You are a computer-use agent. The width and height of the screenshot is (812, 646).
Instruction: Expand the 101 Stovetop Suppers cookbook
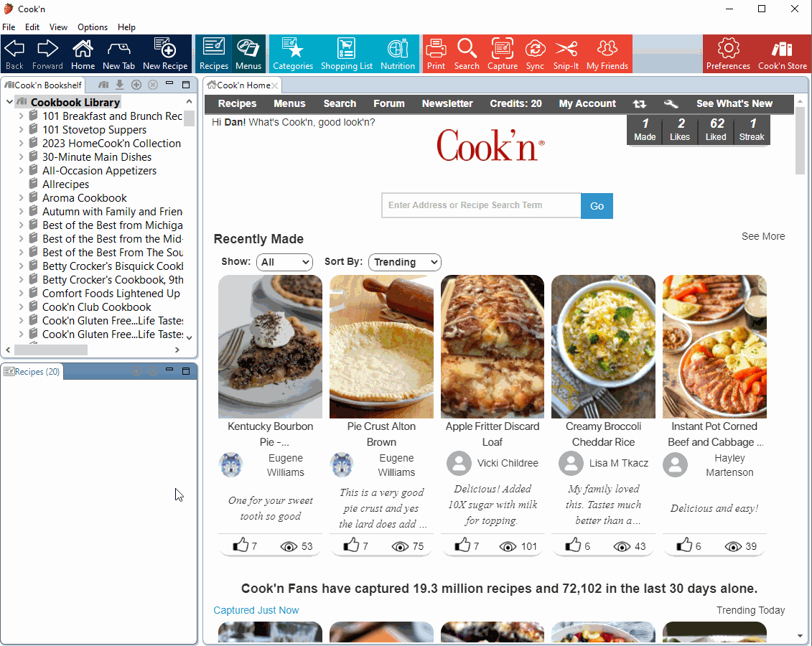tap(22, 129)
